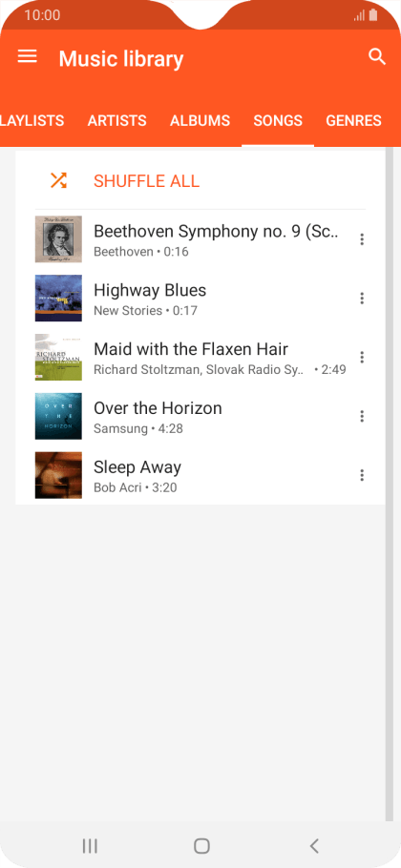Tap the search magnifier icon
The width and height of the screenshot is (401, 868).
click(x=376, y=56)
